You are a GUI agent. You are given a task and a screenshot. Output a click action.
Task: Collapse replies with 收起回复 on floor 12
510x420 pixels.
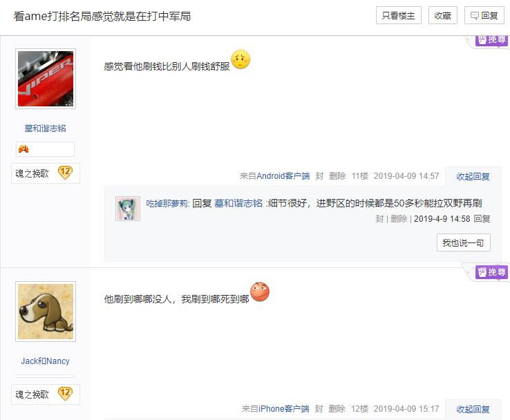473,409
